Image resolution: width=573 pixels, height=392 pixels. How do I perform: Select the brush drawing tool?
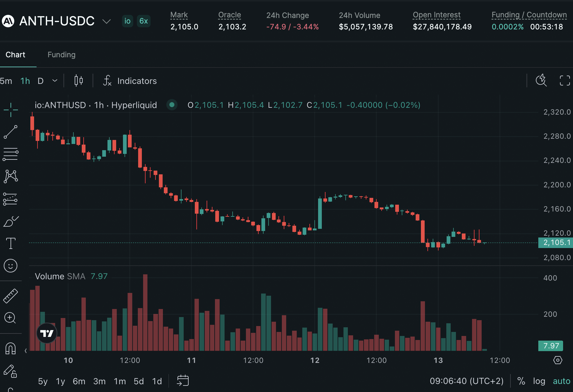tap(11, 221)
